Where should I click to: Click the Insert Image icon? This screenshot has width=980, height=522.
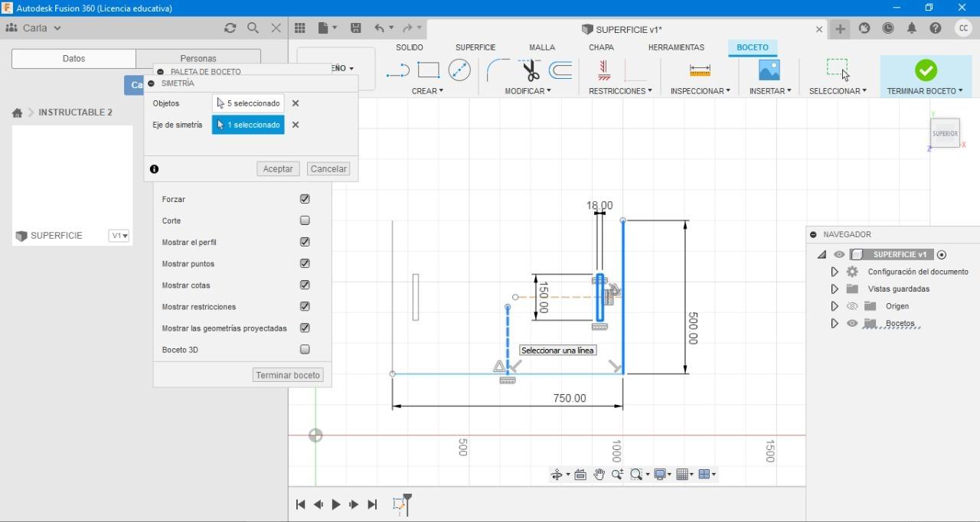coord(769,70)
